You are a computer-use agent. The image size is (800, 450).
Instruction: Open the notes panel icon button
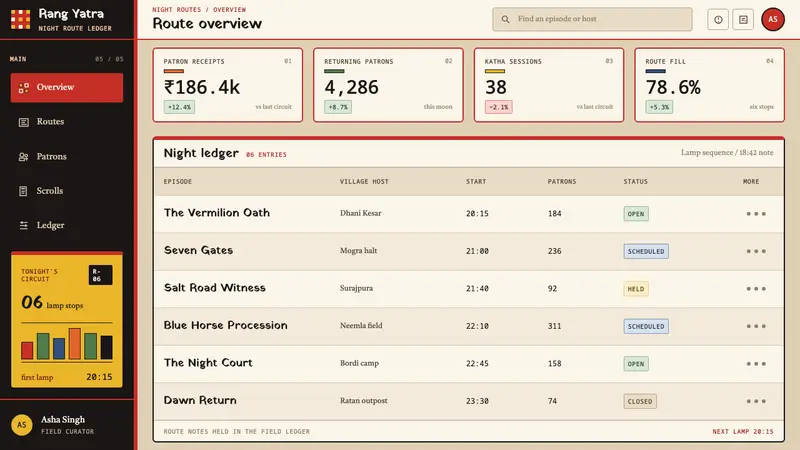tap(743, 19)
